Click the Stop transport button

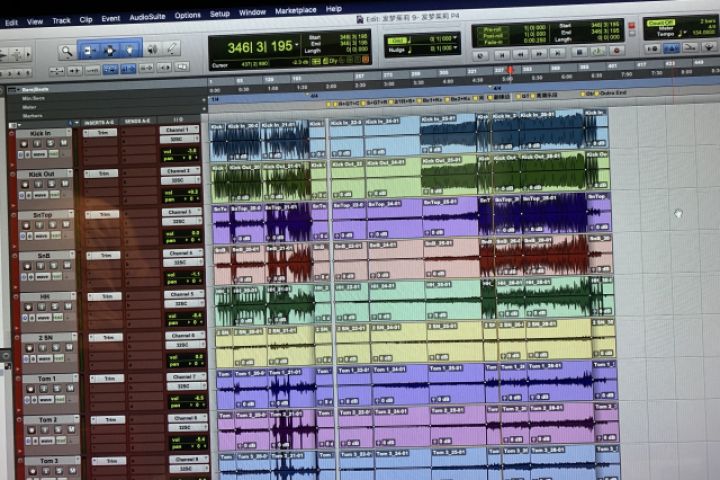[579, 52]
